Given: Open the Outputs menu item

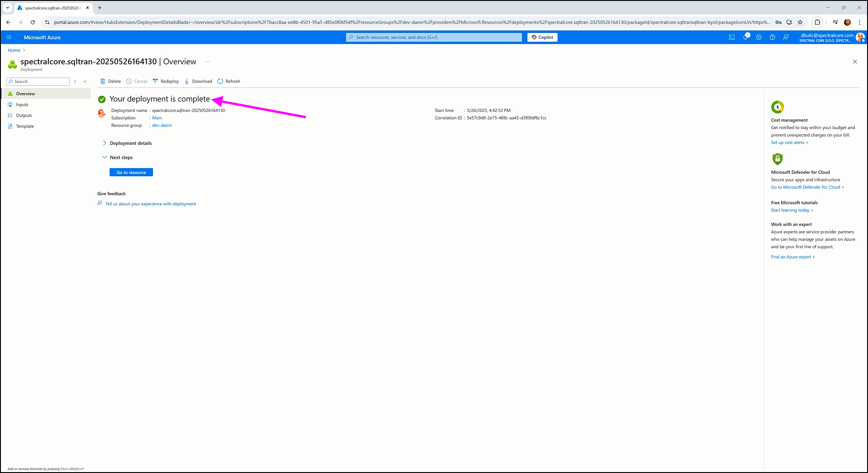Looking at the screenshot, I should pyautogui.click(x=24, y=116).
